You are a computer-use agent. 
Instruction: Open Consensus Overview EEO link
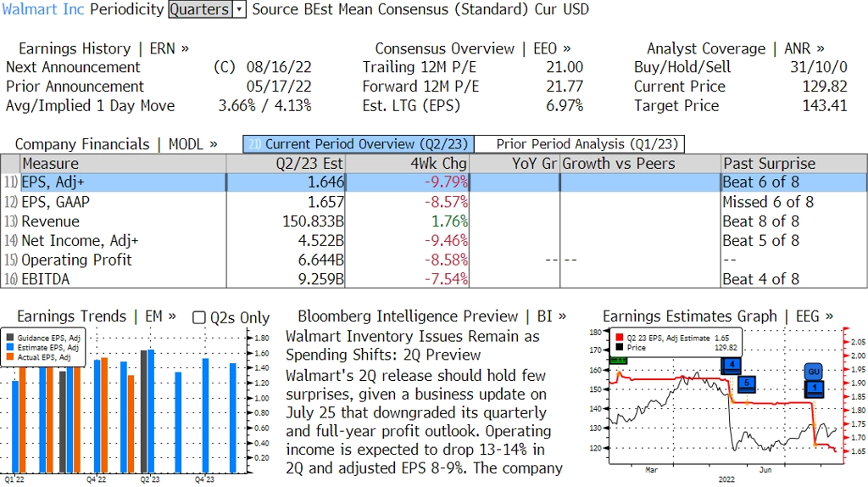[x=473, y=48]
